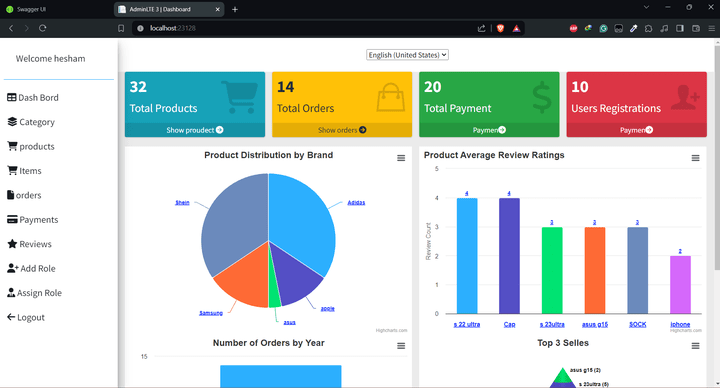Open the English (United States) language dropdown
This screenshot has width=720, height=388.
pyautogui.click(x=407, y=55)
